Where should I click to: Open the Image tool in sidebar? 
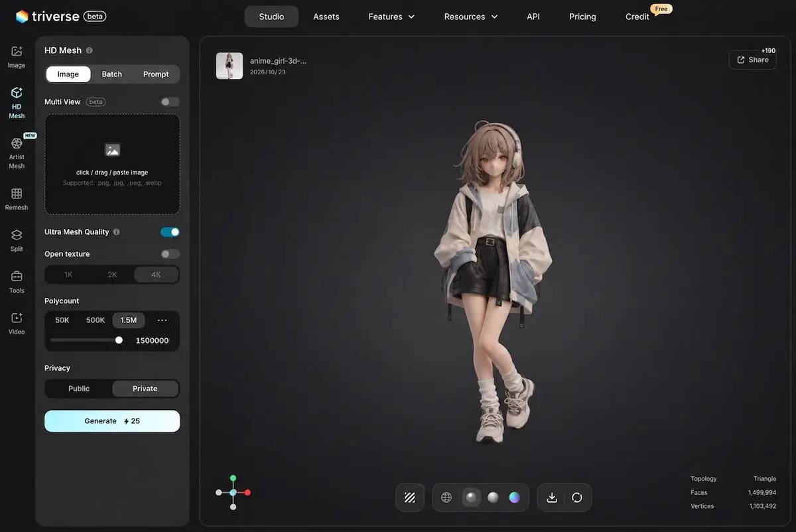pyautogui.click(x=17, y=57)
